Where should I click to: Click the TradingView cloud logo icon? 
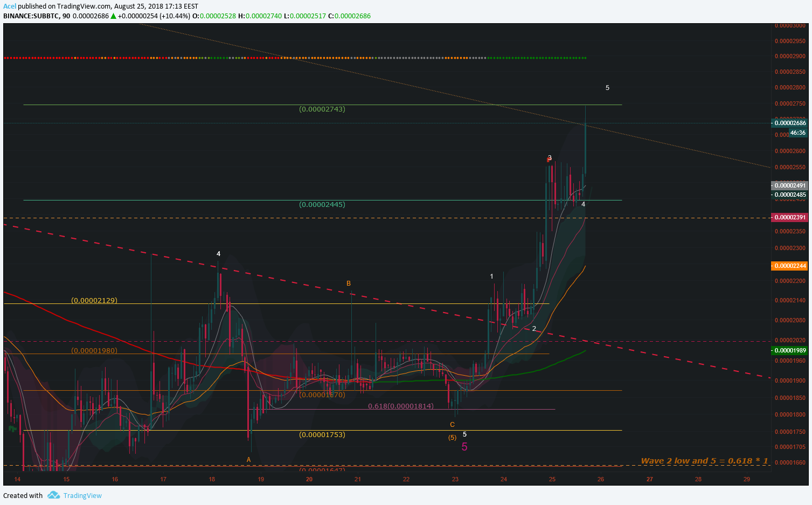point(53,495)
